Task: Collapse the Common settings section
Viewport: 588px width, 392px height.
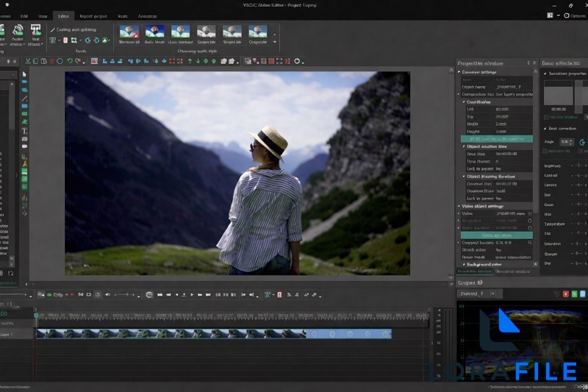Action: click(x=459, y=71)
